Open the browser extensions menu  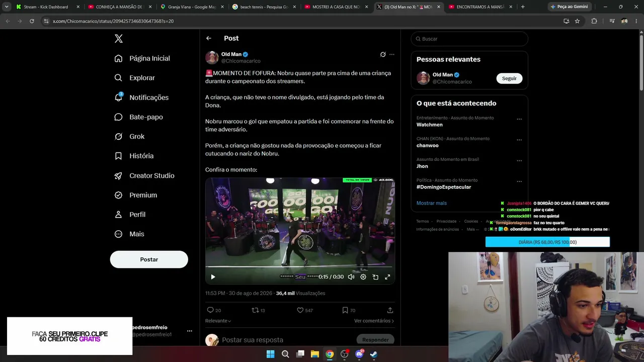(594, 21)
